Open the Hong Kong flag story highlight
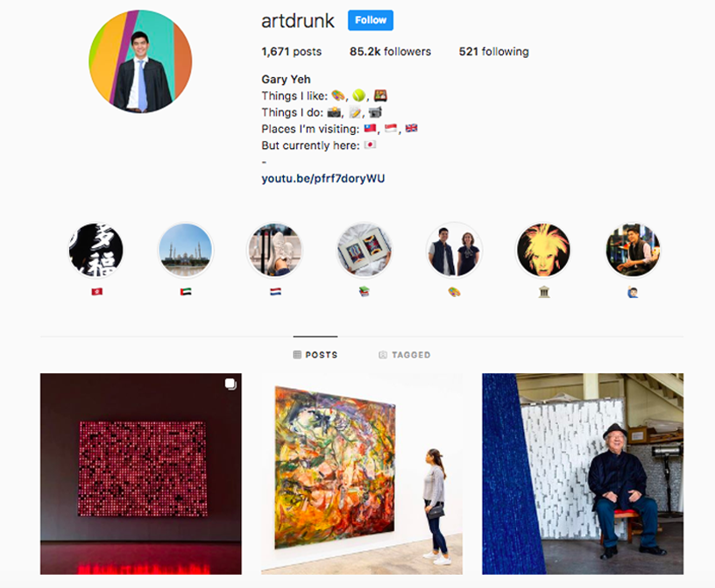This screenshot has width=715, height=588. pos(96,250)
